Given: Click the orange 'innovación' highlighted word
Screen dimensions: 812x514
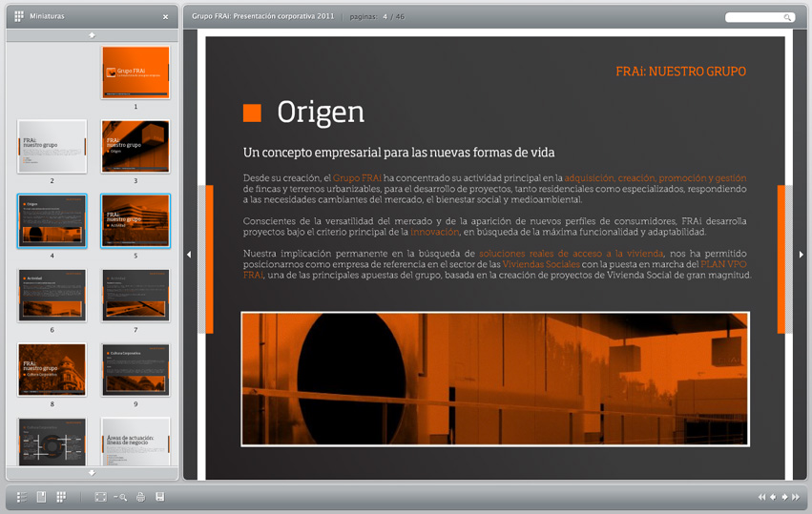Looking at the screenshot, I should 434,232.
